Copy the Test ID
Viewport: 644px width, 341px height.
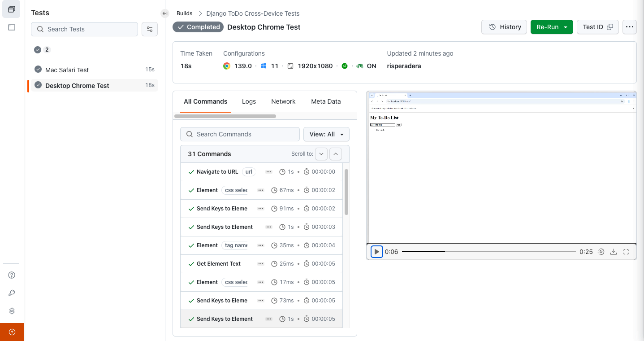[x=597, y=27]
